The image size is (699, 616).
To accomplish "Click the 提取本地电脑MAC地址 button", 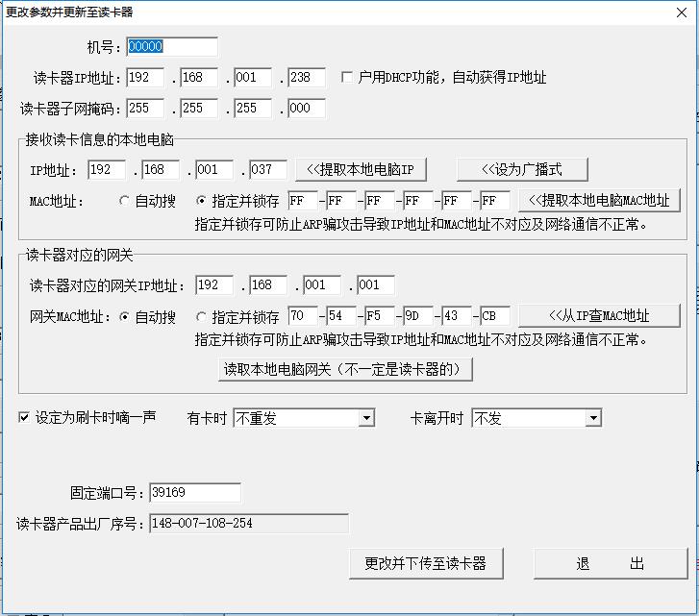I will [599, 200].
